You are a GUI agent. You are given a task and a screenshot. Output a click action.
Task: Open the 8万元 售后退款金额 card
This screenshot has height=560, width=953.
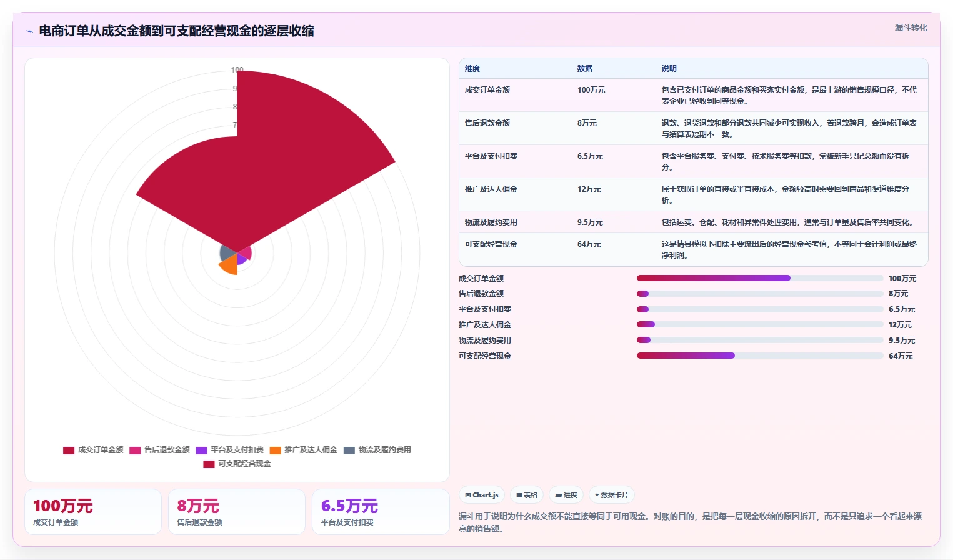(237, 512)
